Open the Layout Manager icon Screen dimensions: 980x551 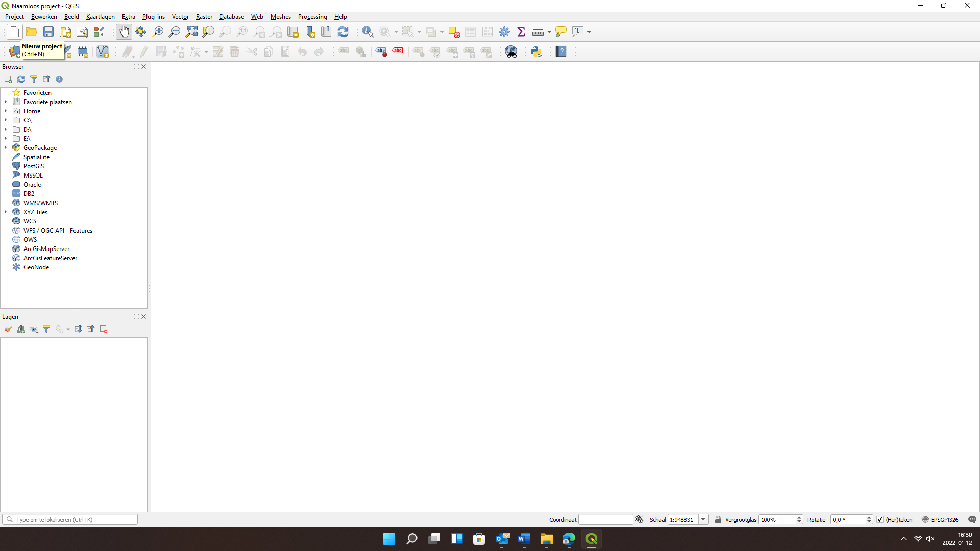tap(82, 32)
